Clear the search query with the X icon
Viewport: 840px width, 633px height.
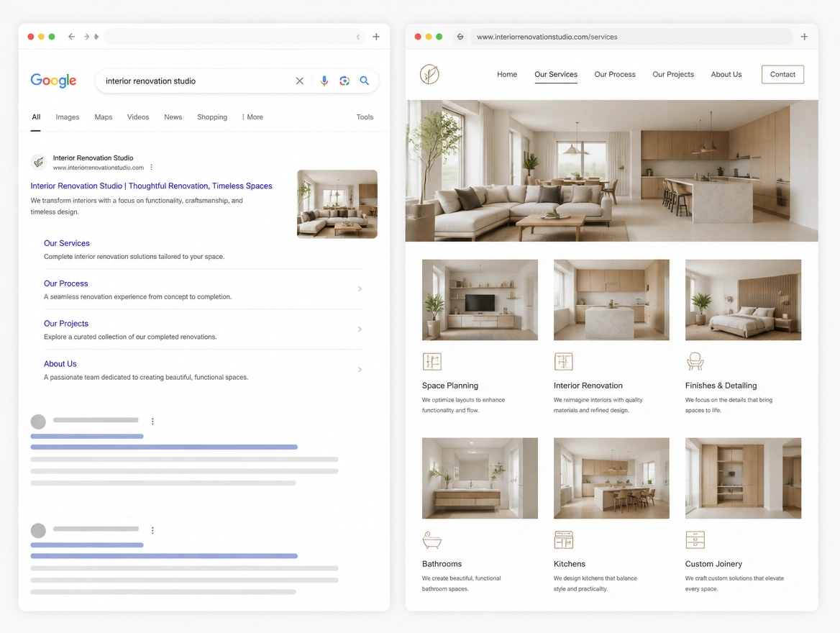click(x=299, y=81)
